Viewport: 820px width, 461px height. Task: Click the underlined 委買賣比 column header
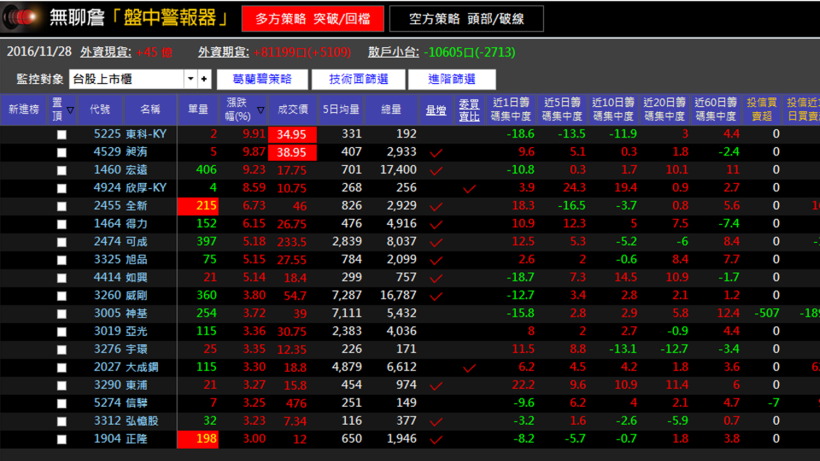tap(469, 110)
